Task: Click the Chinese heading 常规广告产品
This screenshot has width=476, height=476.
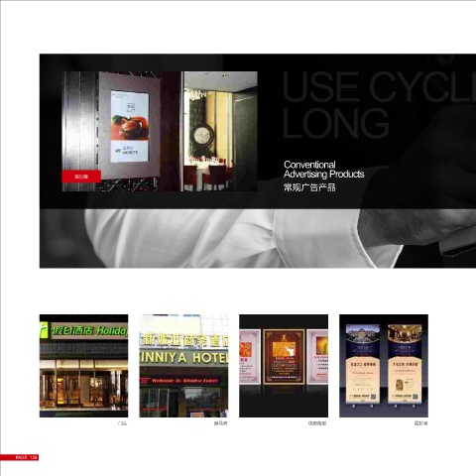Action: (x=309, y=187)
